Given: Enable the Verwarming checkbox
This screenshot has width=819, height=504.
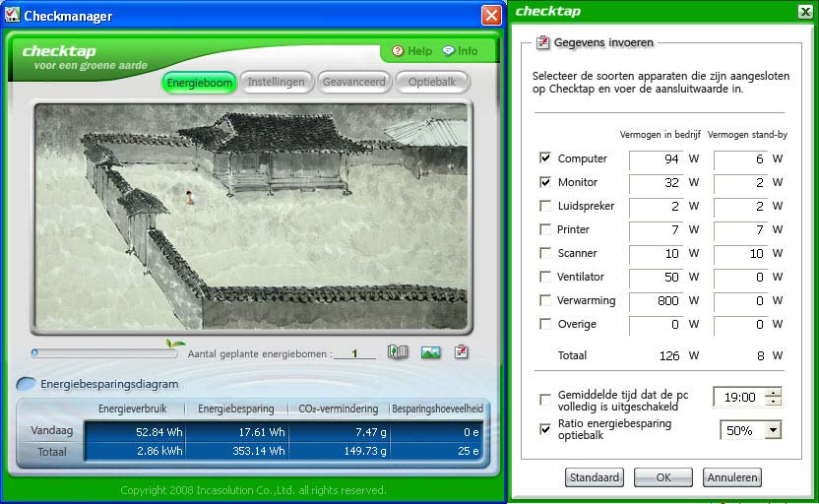Looking at the screenshot, I should 544,300.
